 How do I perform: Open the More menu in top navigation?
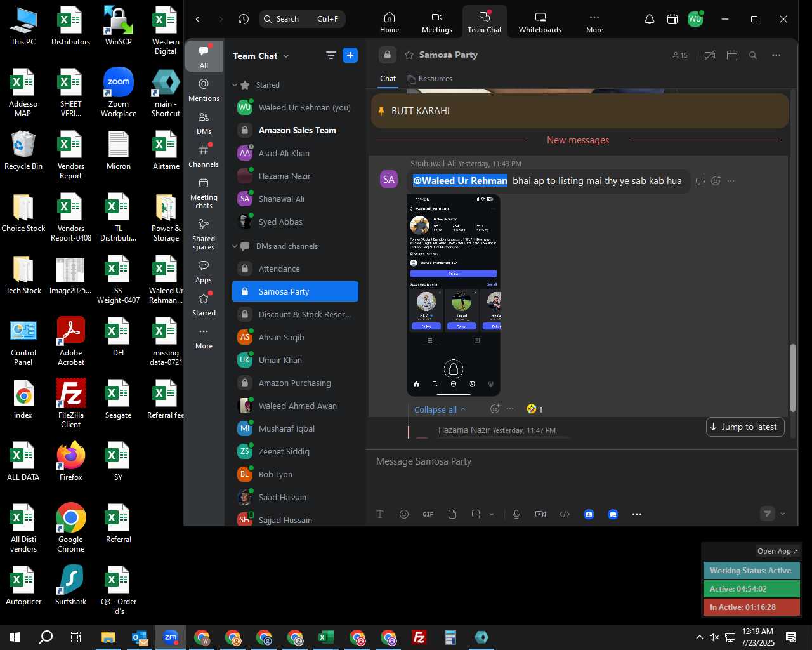pyautogui.click(x=594, y=22)
